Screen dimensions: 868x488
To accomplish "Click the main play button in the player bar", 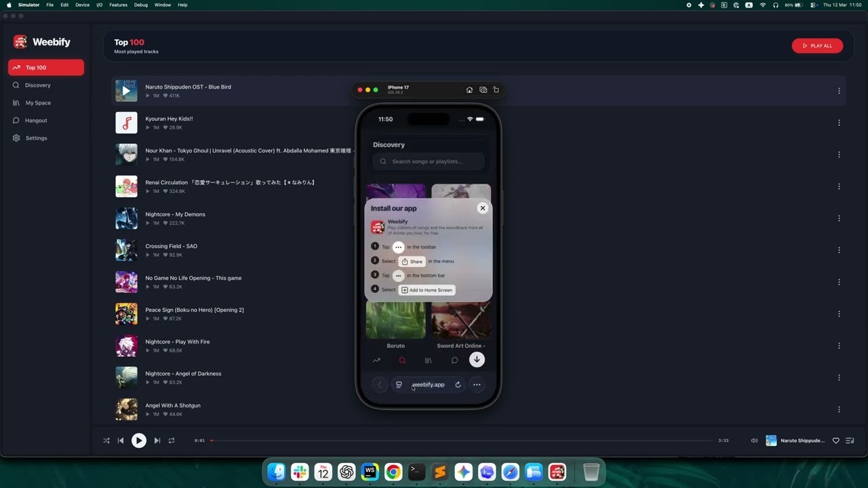I will click(138, 441).
